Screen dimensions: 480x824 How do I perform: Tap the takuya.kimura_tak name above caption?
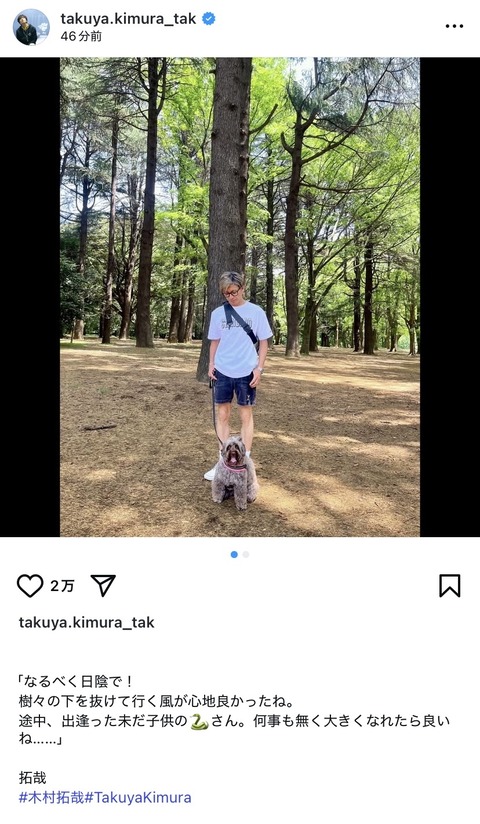87,622
